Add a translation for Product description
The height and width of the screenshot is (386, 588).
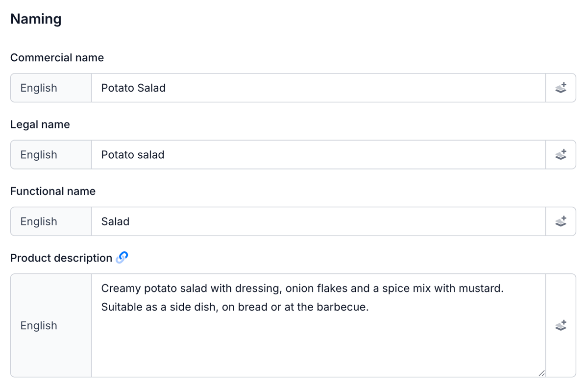(561, 325)
